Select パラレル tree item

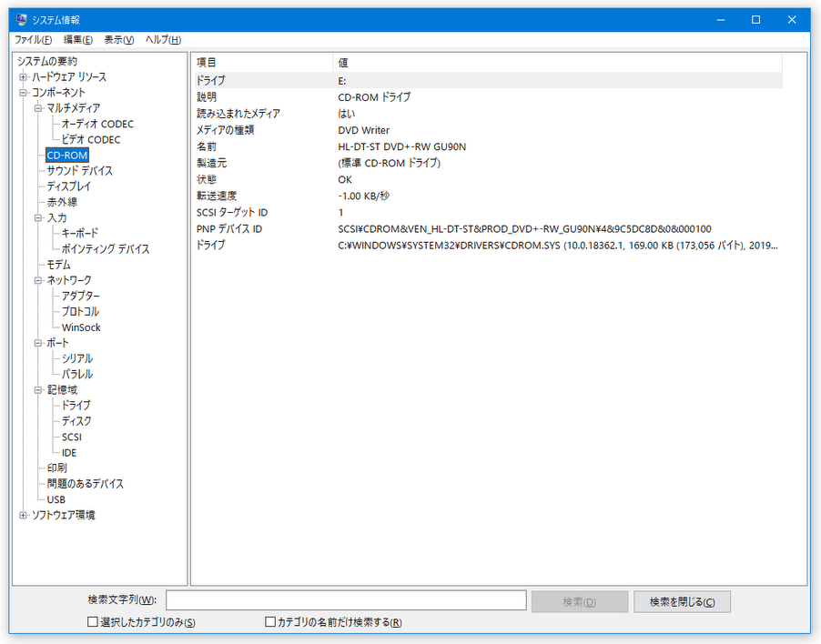77,375
